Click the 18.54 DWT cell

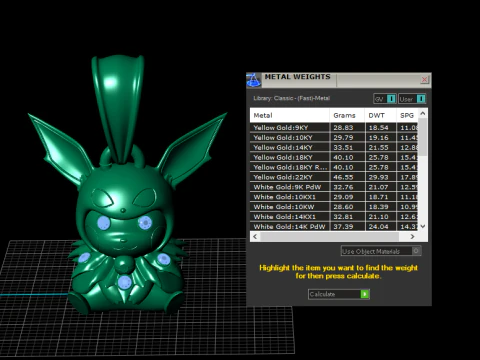click(380, 127)
